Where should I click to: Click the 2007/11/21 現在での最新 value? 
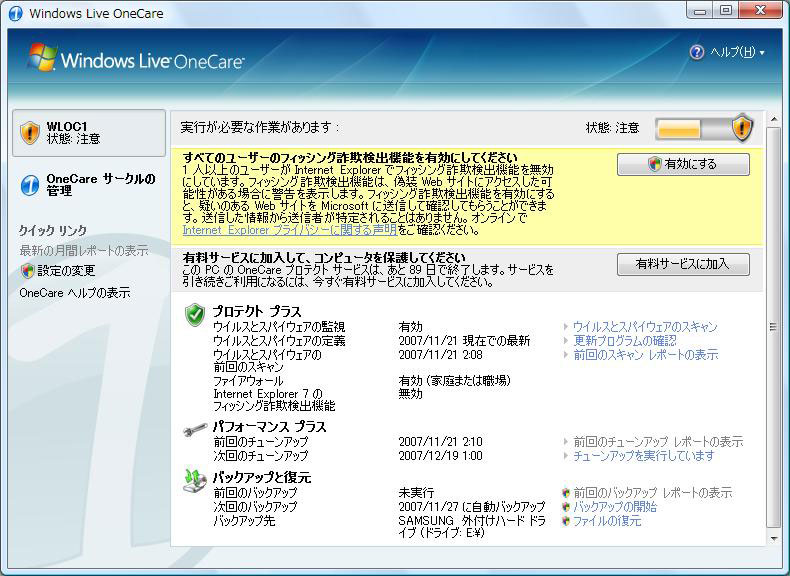pyautogui.click(x=464, y=341)
